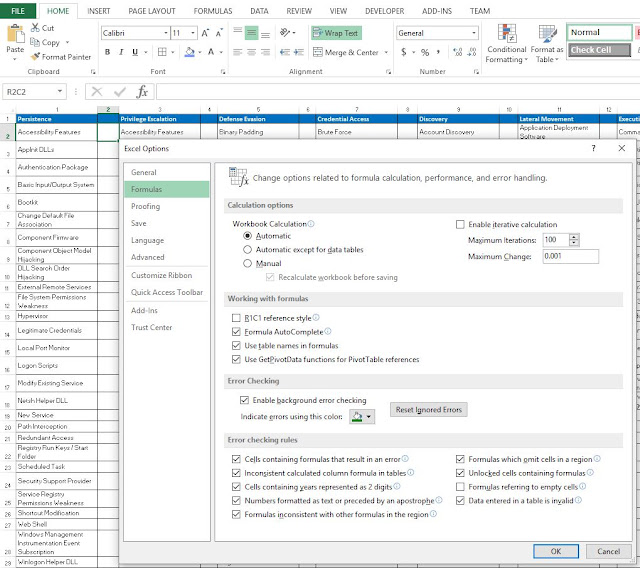Viewport: 640px width, 568px height.
Task: Click the Align Left icon
Action: [238, 52]
